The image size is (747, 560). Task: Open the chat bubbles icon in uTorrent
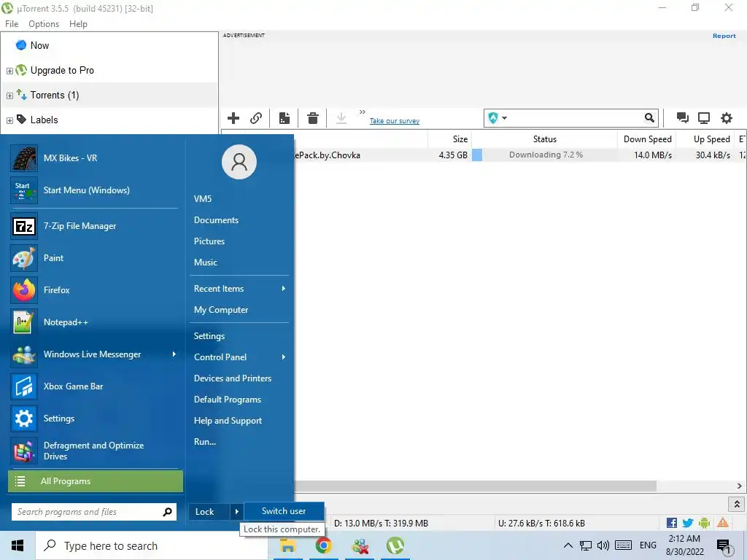tap(682, 118)
